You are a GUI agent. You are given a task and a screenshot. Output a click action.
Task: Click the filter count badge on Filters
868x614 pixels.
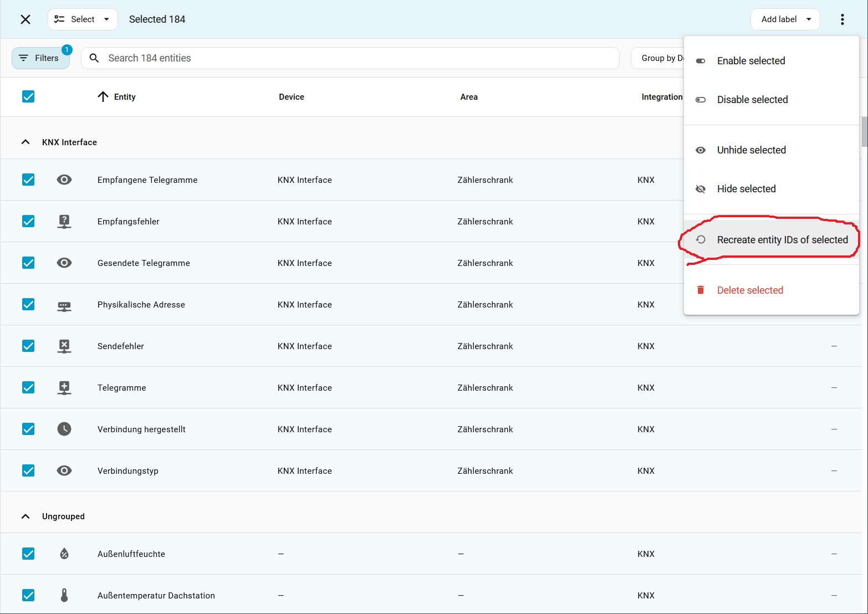coord(67,50)
